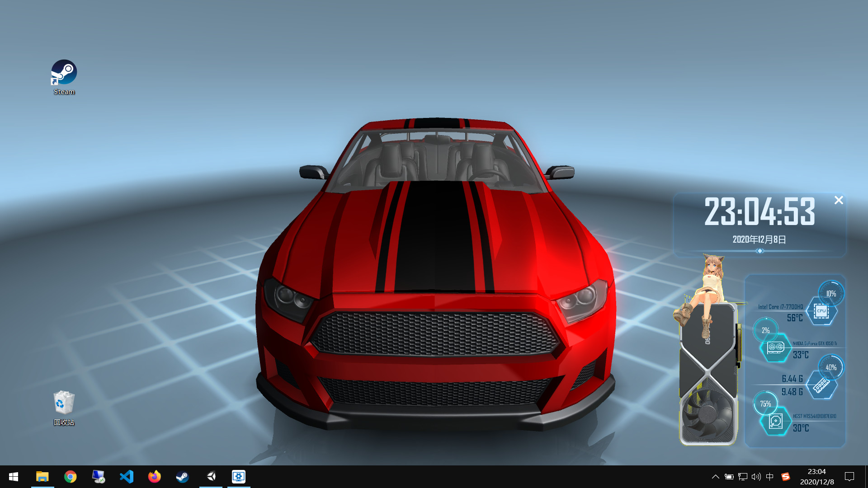868x488 pixels.
Task: Launch Visual Studio Code from the taskbar
Action: click(127, 477)
